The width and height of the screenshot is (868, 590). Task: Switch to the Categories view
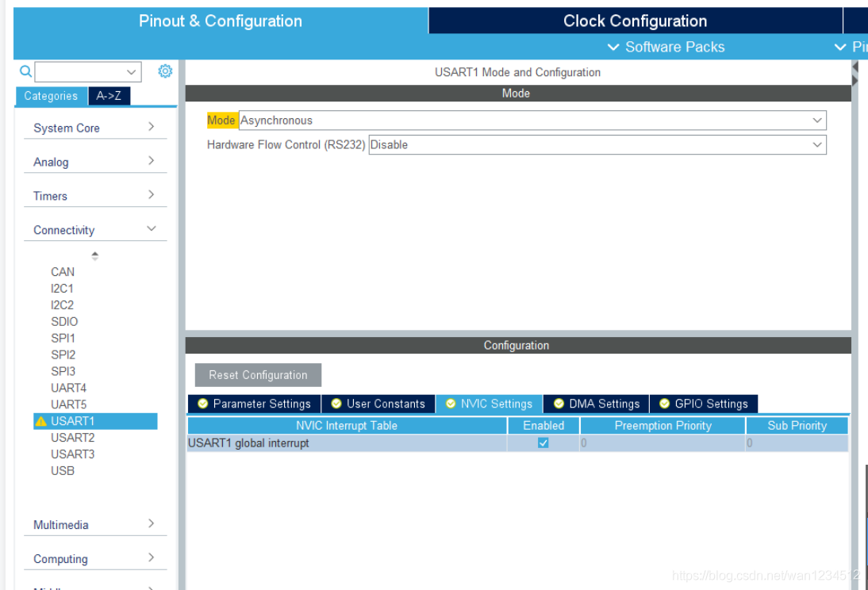51,96
